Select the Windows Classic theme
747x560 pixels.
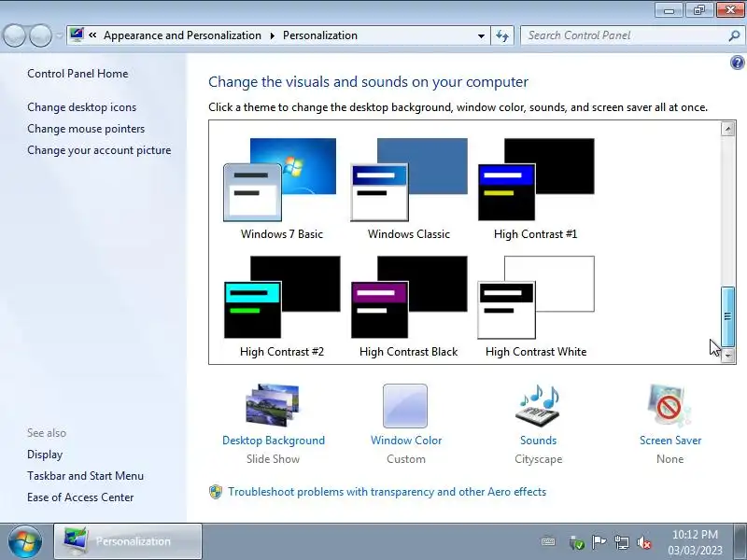[x=409, y=189]
